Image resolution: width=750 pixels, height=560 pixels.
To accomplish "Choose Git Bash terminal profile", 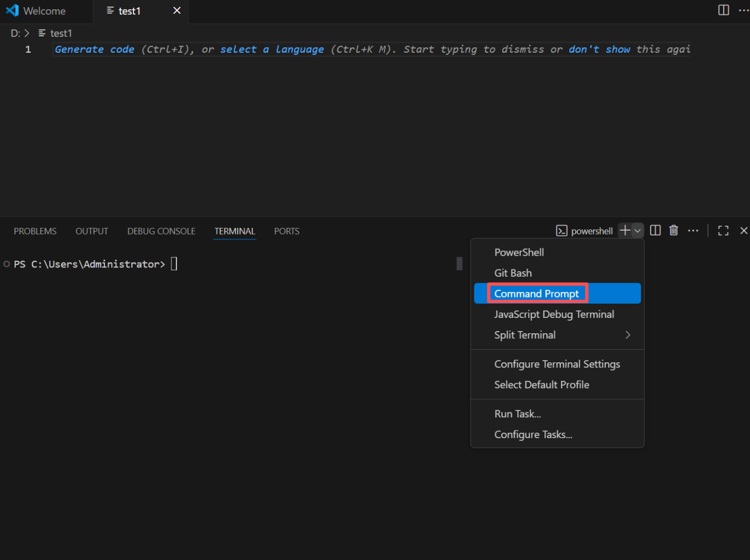I will (x=513, y=273).
